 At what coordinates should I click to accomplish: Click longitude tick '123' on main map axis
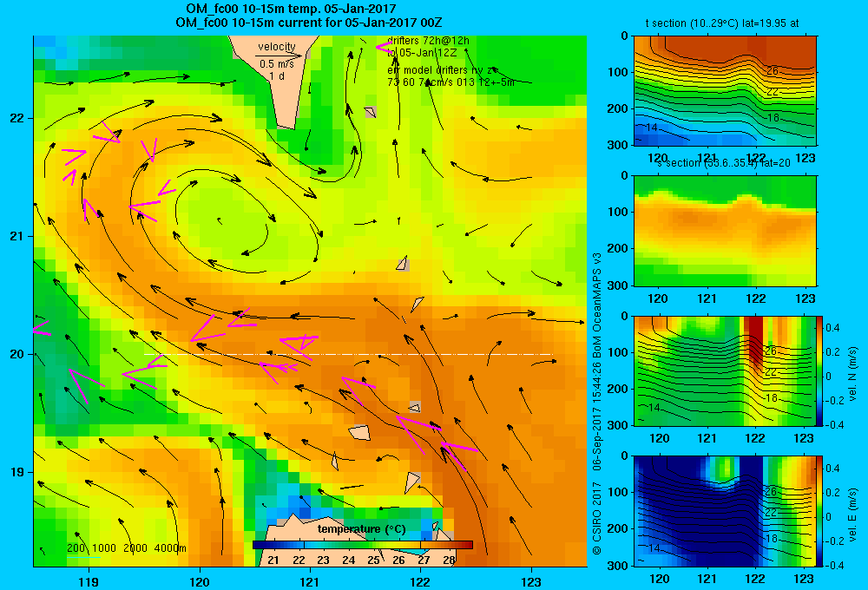pyautogui.click(x=531, y=581)
